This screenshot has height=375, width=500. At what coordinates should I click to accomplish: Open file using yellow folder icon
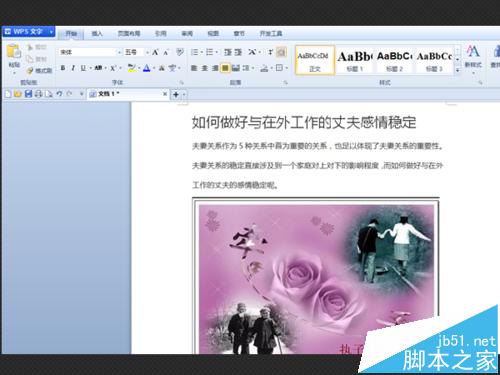pyautogui.click(x=18, y=94)
